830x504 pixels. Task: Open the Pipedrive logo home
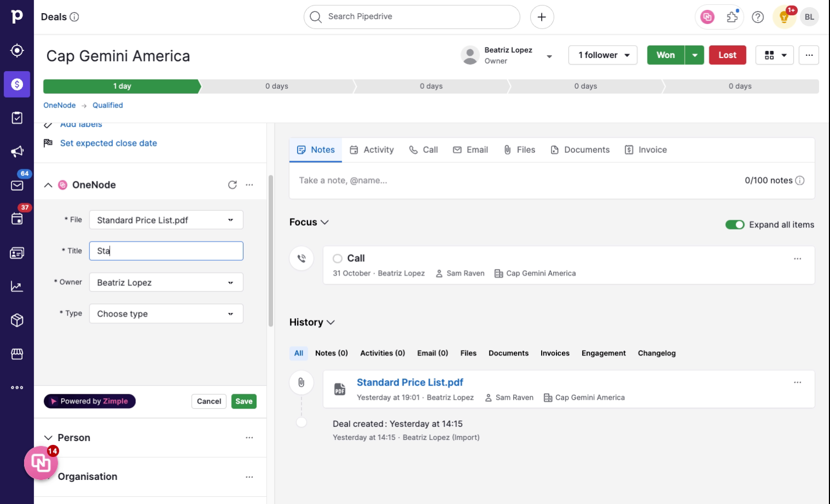[x=17, y=16]
